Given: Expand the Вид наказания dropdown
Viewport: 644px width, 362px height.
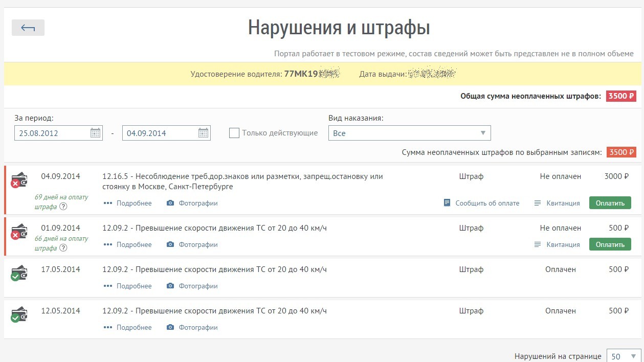Looking at the screenshot, I should (409, 133).
